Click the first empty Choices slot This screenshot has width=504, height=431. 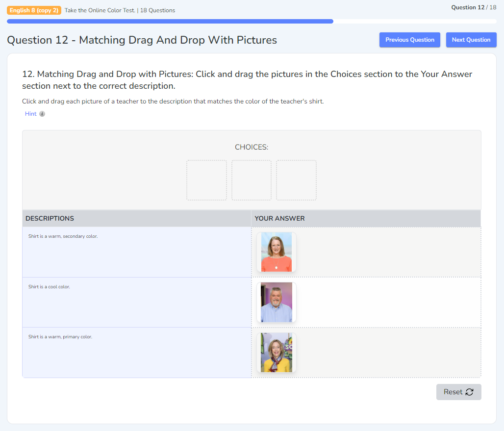207,180
